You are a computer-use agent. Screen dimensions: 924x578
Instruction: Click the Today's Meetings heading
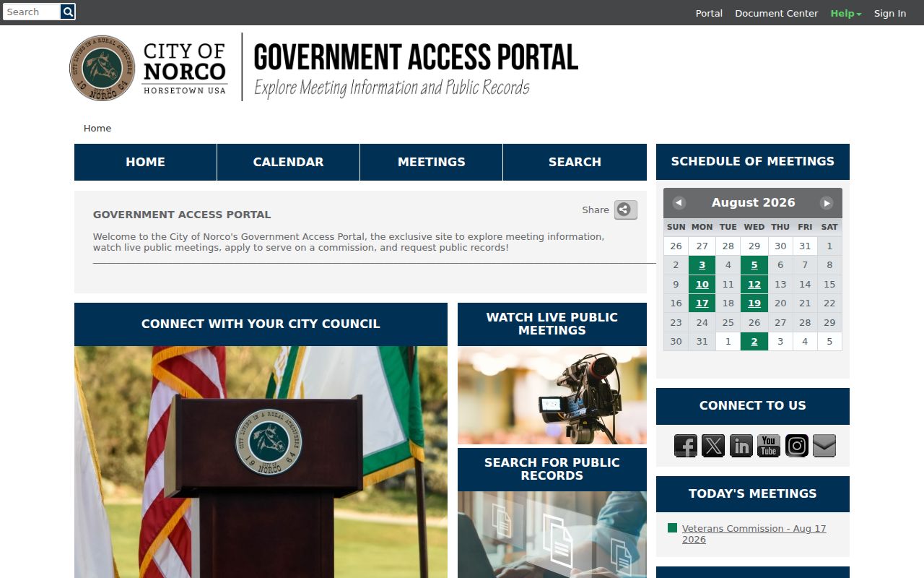click(x=753, y=493)
